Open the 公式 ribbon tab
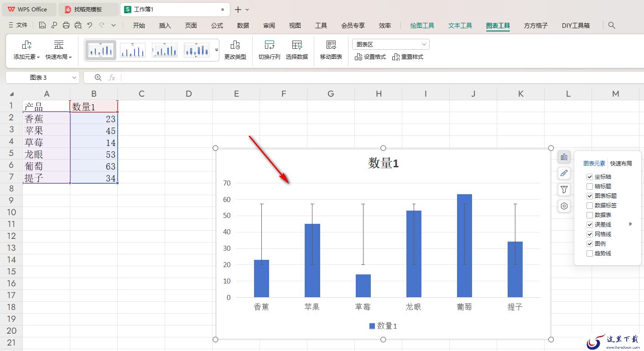 coord(217,26)
